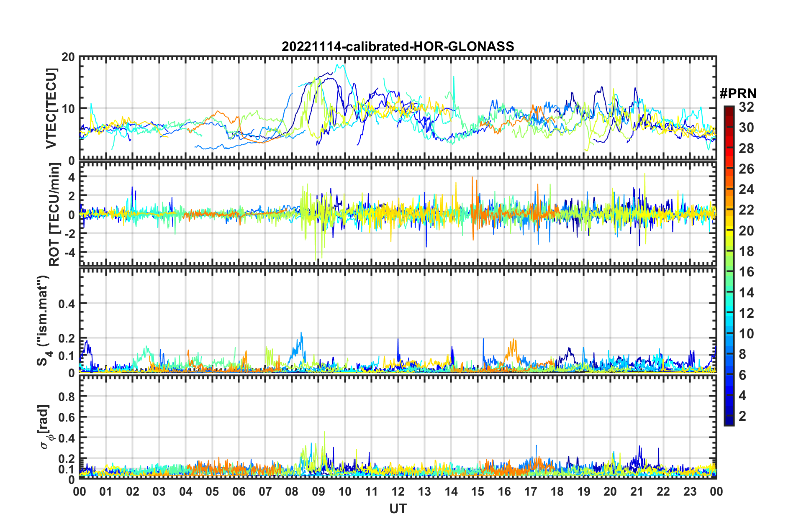This screenshot has width=796, height=532.
Task: Click sigma phi axis tick label 0.8
Action: click(67, 396)
